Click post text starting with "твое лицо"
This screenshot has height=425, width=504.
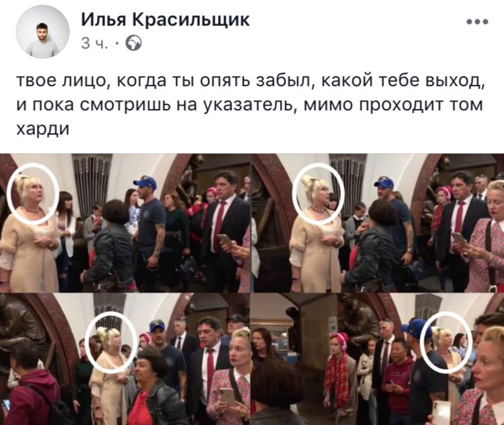pyautogui.click(x=251, y=105)
